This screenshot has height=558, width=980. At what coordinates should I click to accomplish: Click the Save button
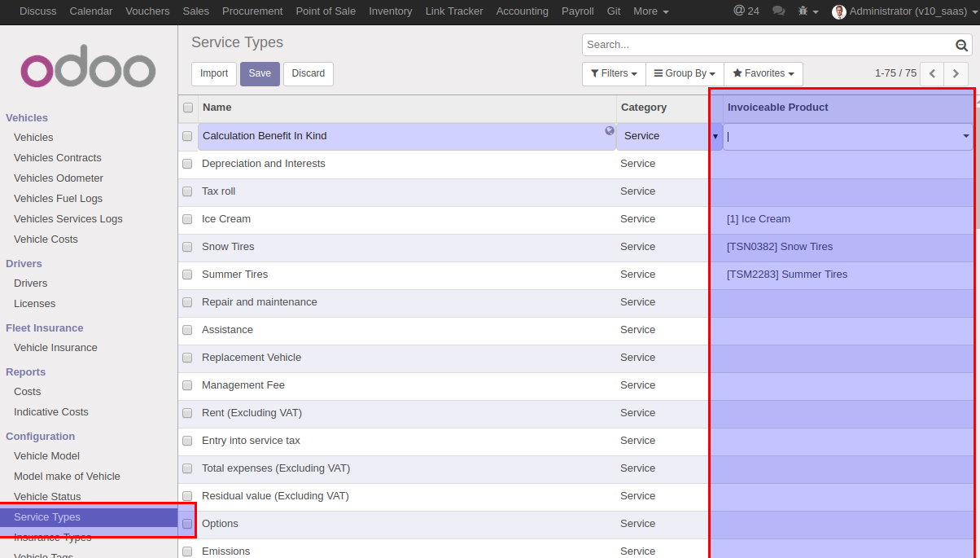tap(260, 73)
